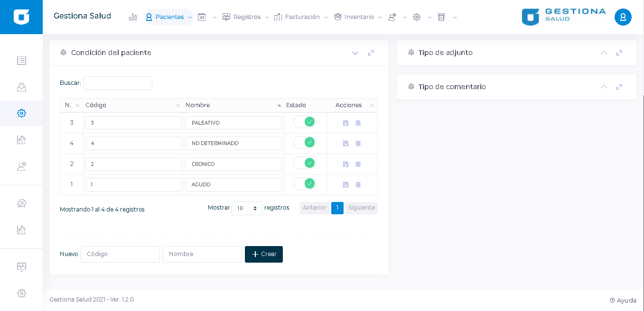Image resolution: width=644 pixels, height=311 pixels.
Task: Click the calendar icon in top navigation
Action: pyautogui.click(x=202, y=17)
